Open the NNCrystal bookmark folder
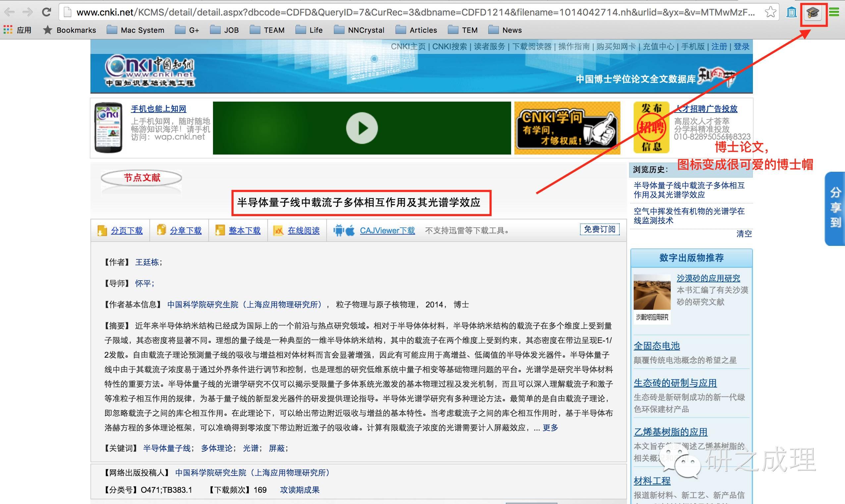Image resolution: width=845 pixels, height=504 pixels. (359, 30)
